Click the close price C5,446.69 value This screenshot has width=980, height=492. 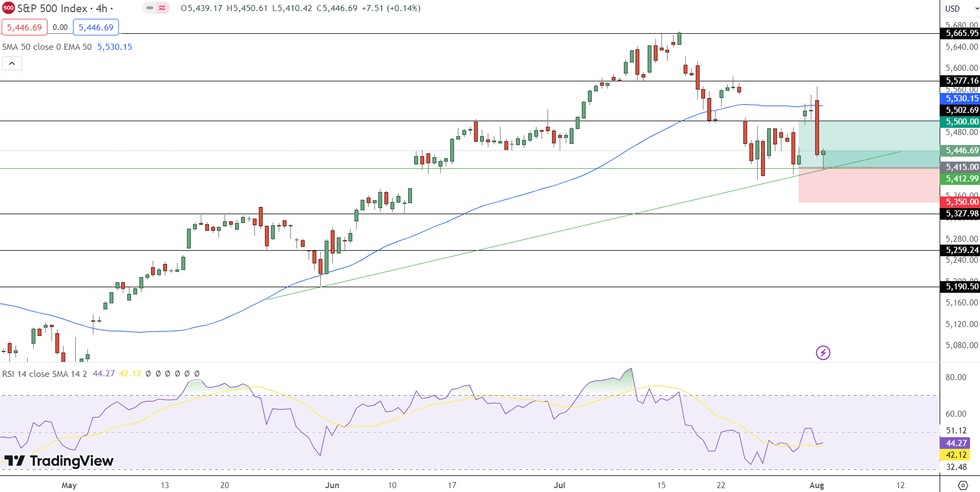337,8
